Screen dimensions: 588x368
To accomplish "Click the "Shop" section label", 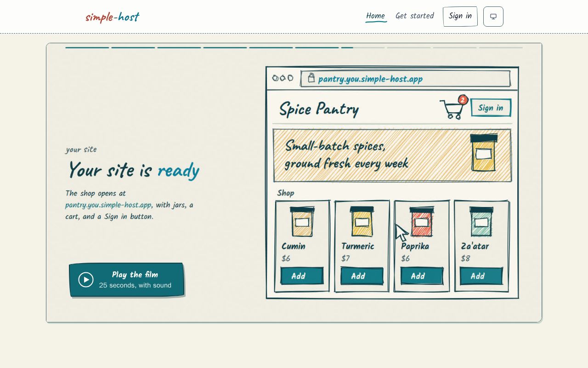I will click(286, 193).
